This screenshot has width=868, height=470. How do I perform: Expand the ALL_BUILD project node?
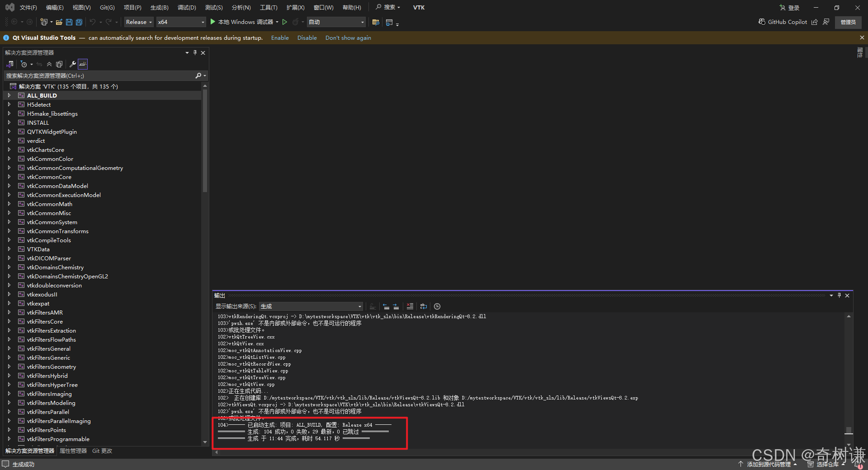(x=9, y=95)
